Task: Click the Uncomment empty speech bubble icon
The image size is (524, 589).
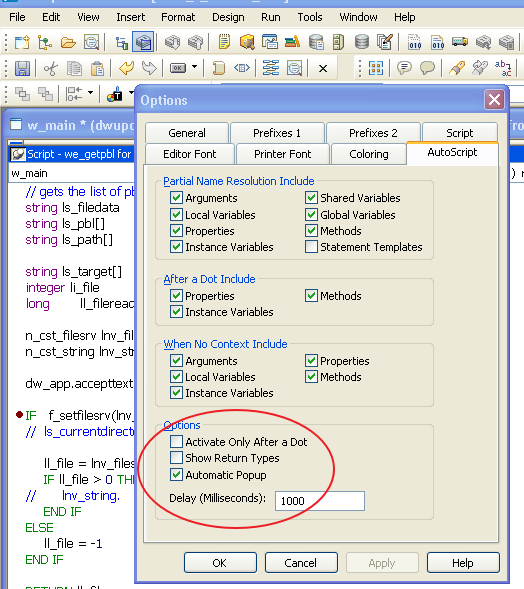Action: [x=427, y=68]
